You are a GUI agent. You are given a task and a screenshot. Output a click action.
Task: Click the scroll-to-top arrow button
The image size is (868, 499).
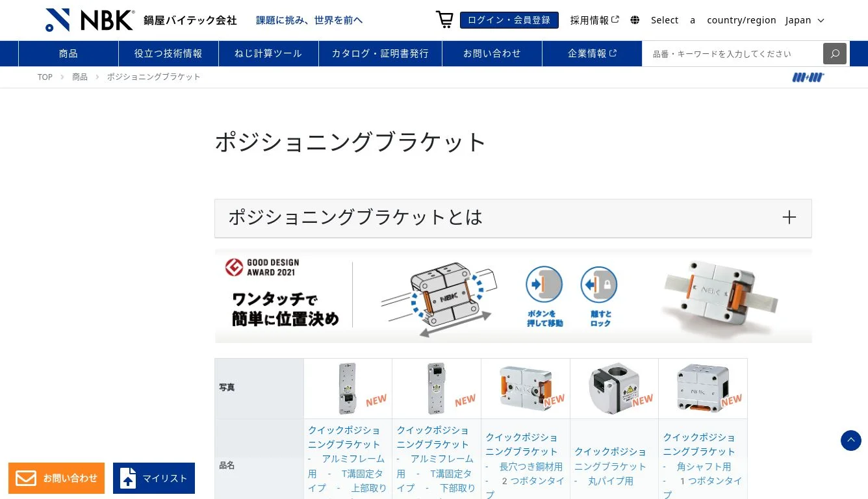[x=851, y=441]
